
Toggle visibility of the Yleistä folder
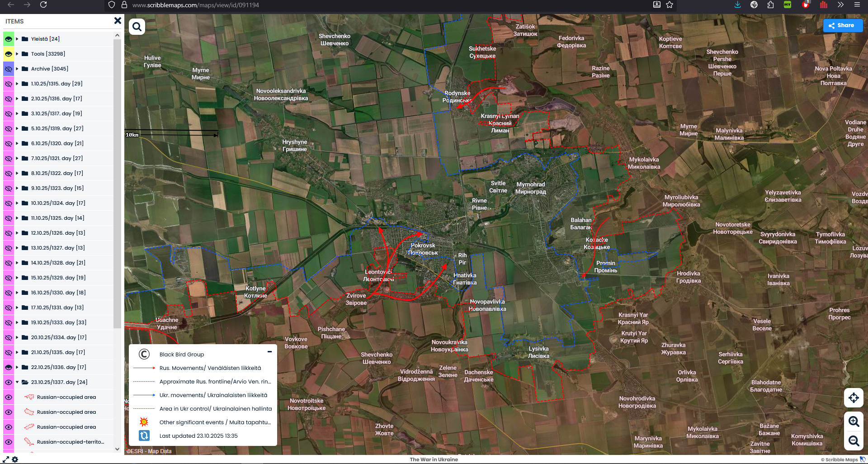click(x=9, y=39)
